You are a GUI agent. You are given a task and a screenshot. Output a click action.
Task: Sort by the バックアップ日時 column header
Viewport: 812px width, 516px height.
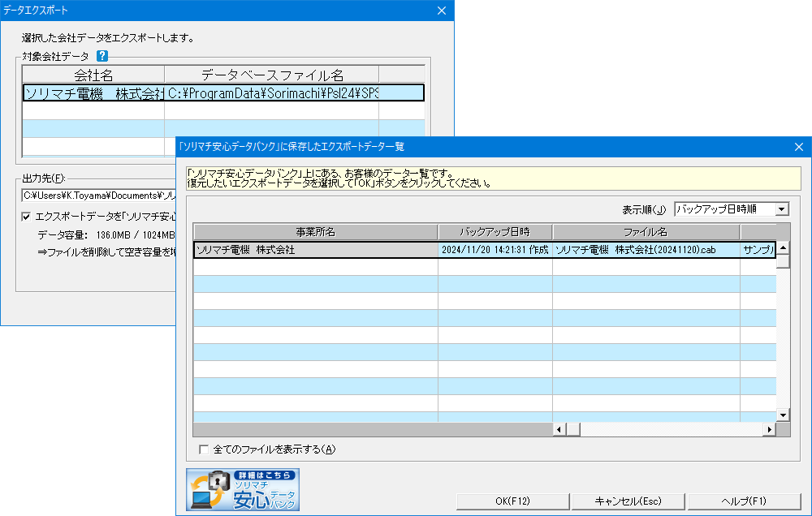[x=495, y=232]
